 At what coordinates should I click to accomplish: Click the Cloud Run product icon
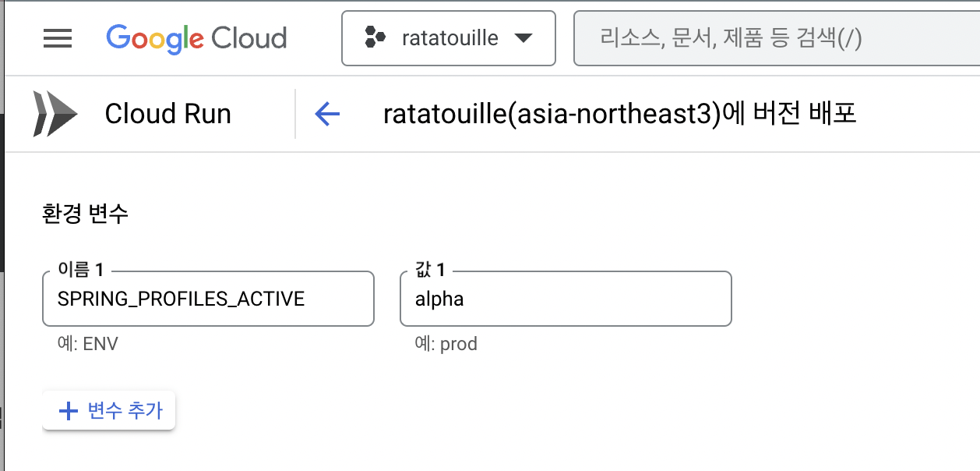click(x=55, y=114)
